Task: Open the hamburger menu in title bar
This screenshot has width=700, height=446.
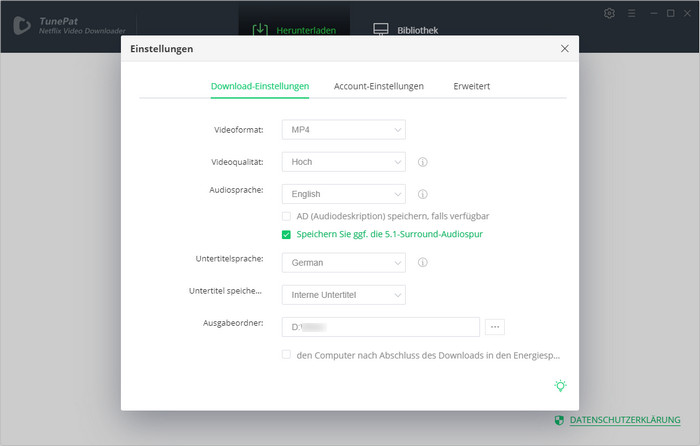Action: (x=629, y=13)
